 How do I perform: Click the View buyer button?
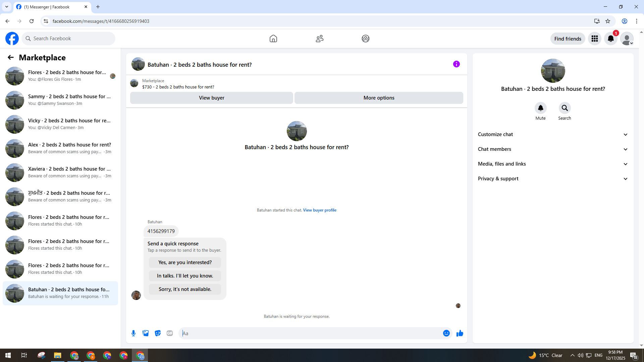pyautogui.click(x=211, y=98)
